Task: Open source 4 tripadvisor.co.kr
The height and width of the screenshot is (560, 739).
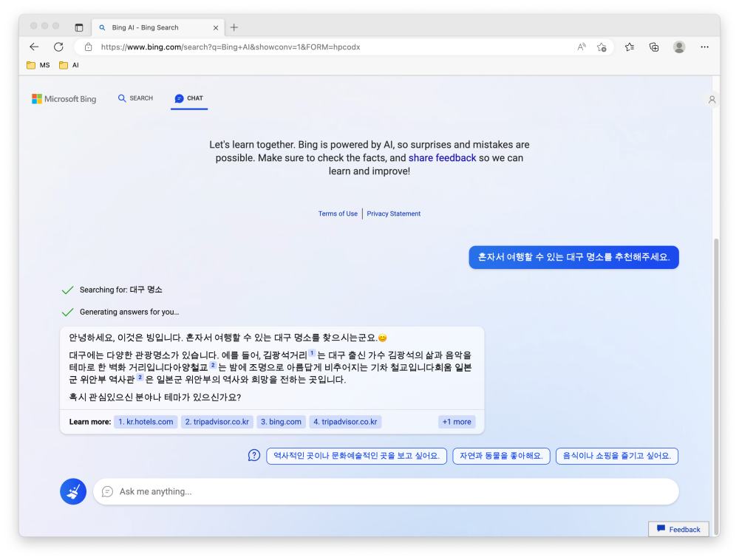Action: click(x=345, y=422)
